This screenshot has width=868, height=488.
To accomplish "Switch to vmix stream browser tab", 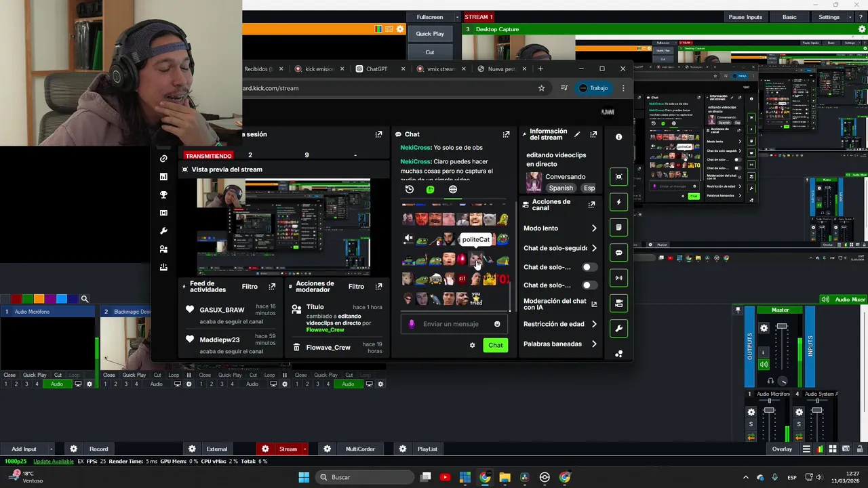I will (x=441, y=69).
